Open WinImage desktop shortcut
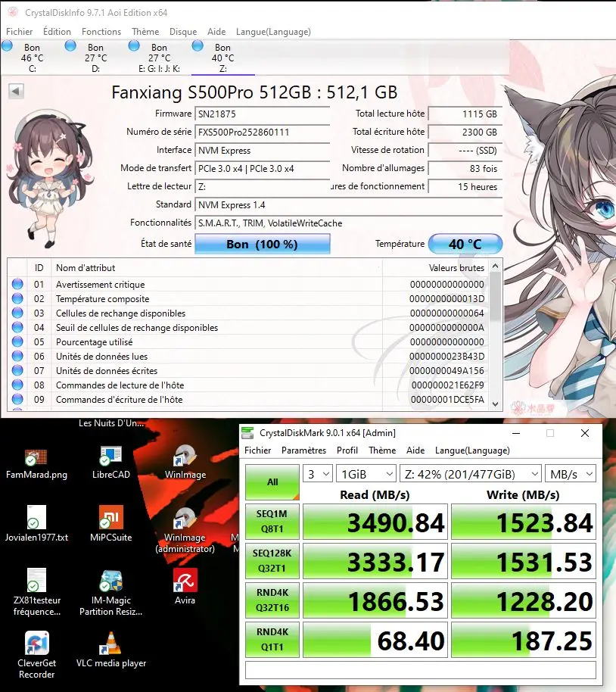Image resolution: width=616 pixels, height=692 pixels. tap(185, 463)
